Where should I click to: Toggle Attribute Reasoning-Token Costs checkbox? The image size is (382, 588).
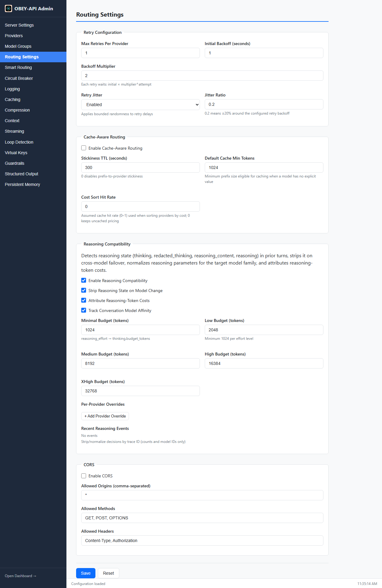[84, 300]
